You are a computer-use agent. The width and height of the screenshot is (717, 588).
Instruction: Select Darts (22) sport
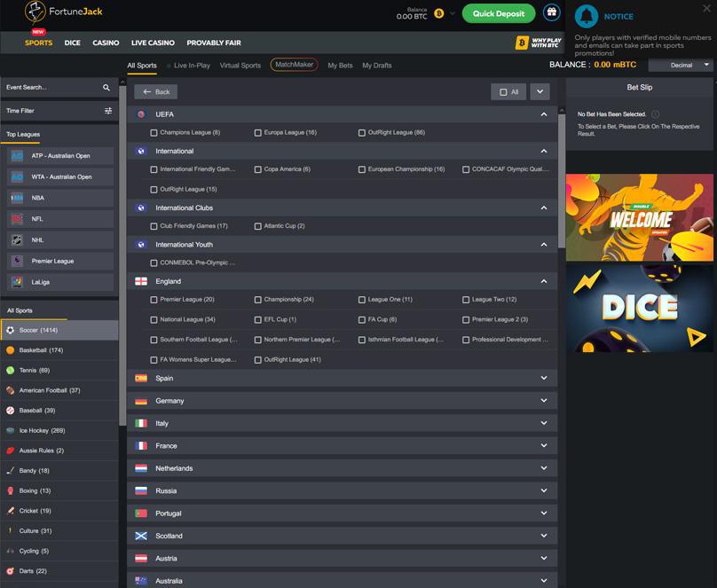[x=59, y=571]
